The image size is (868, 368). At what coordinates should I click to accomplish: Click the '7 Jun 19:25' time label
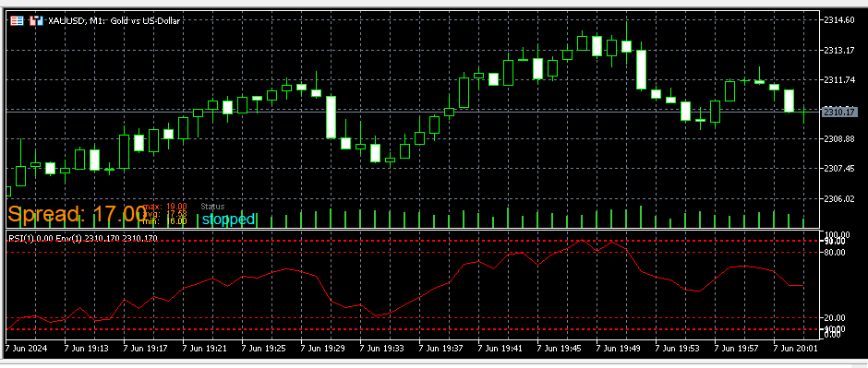(263, 349)
